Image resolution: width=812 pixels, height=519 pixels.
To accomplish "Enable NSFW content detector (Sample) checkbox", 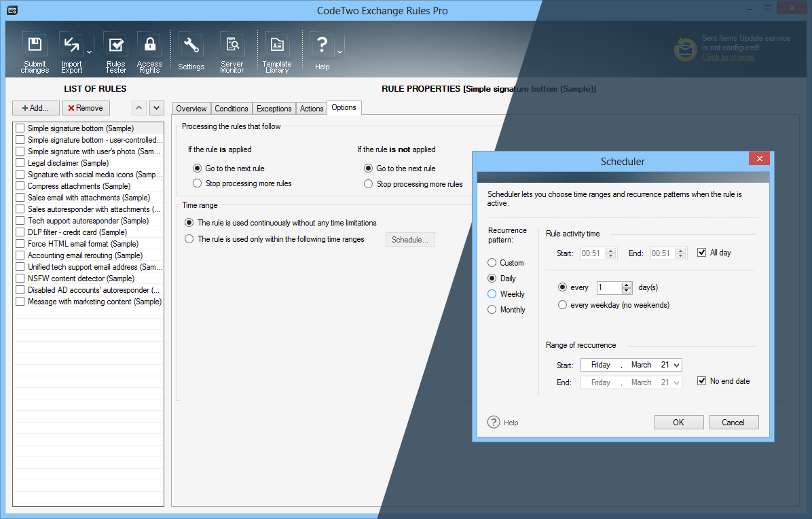I will click(x=20, y=278).
